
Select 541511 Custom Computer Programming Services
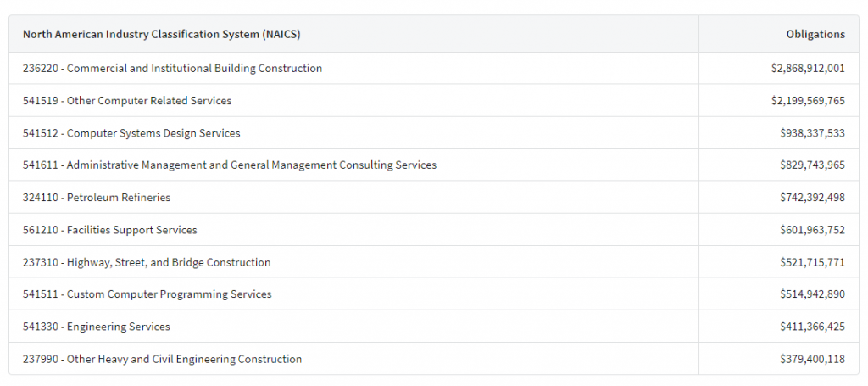click(x=147, y=294)
